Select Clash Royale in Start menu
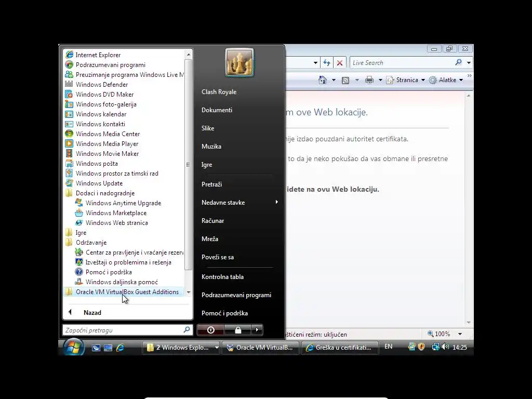 [x=219, y=92]
